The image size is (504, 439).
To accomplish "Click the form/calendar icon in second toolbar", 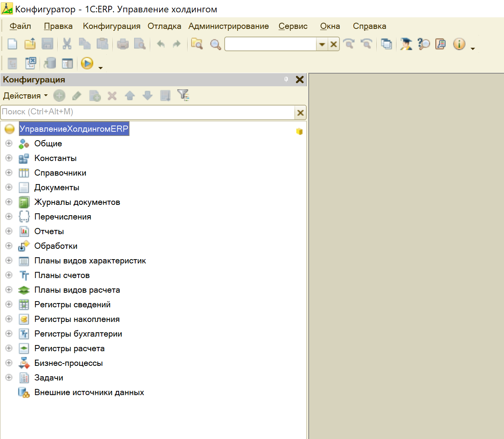I will (x=67, y=64).
